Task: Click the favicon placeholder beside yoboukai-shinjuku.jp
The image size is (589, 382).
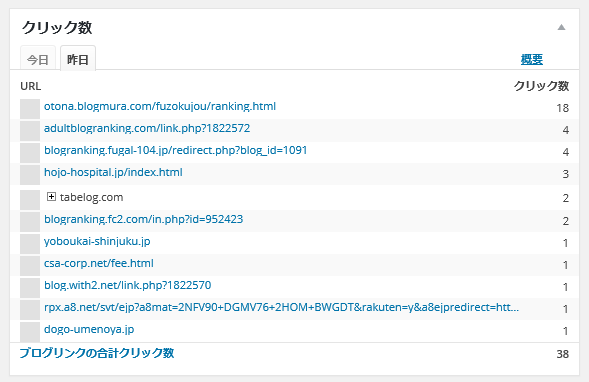Action: point(30,244)
